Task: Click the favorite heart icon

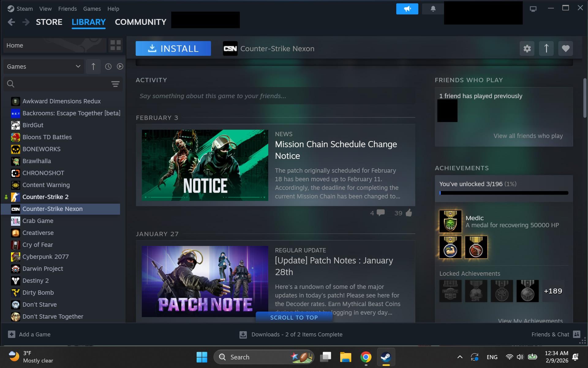Action: [565, 48]
